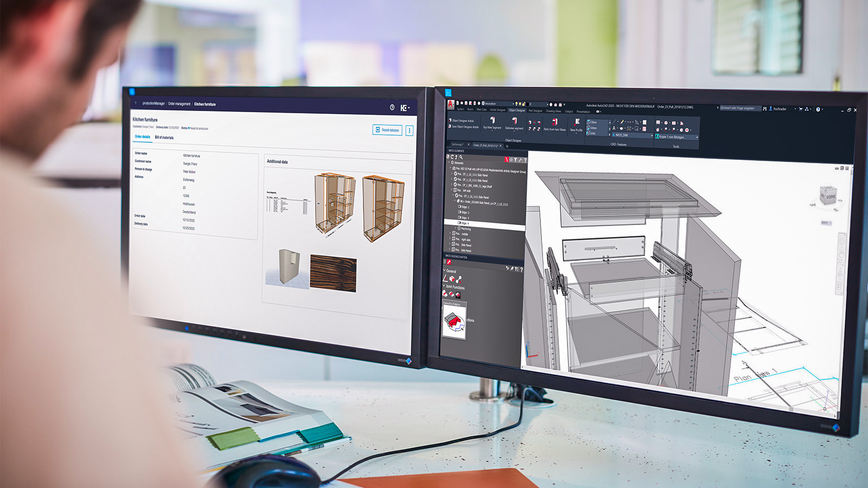Open the IMOS_DIM dropdown

[652, 136]
